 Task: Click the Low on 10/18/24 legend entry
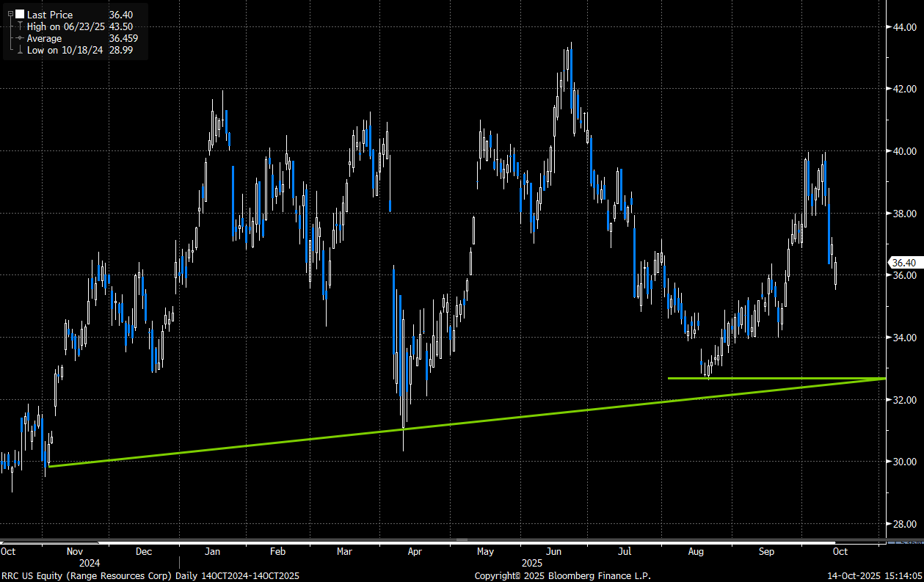tap(65, 50)
